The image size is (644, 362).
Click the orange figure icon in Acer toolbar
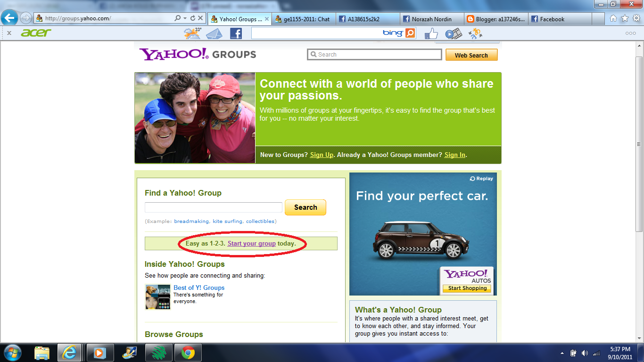pos(475,33)
